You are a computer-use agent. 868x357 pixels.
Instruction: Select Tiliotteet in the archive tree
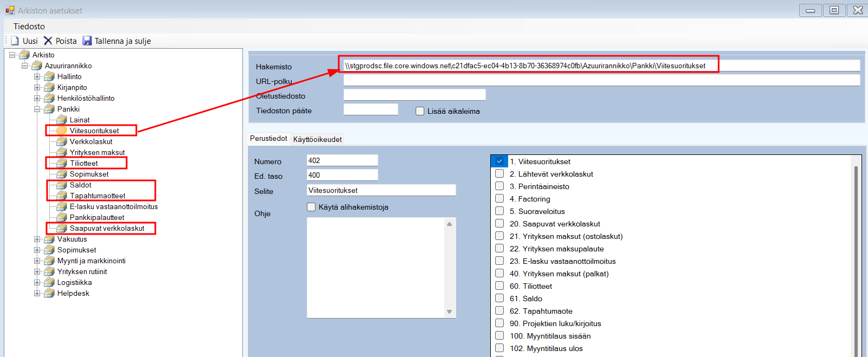pos(84,163)
